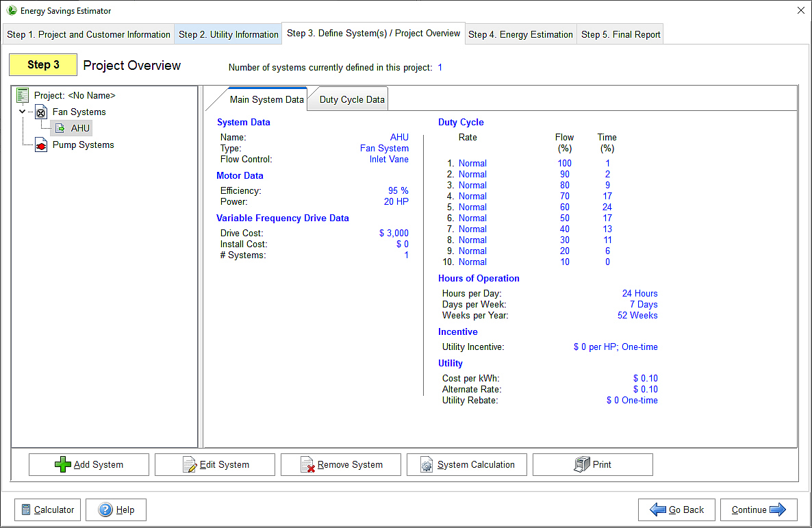
Task: Open Step 1. Project and Customer Information
Action: pos(88,34)
